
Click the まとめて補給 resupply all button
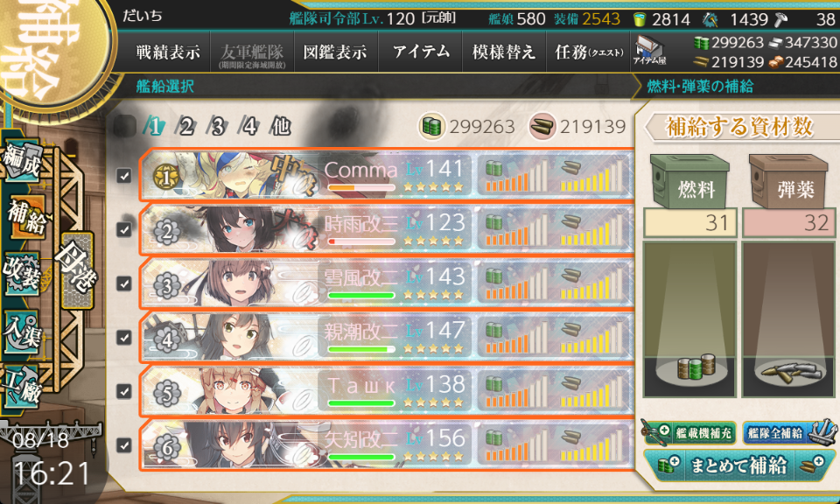coord(738,465)
